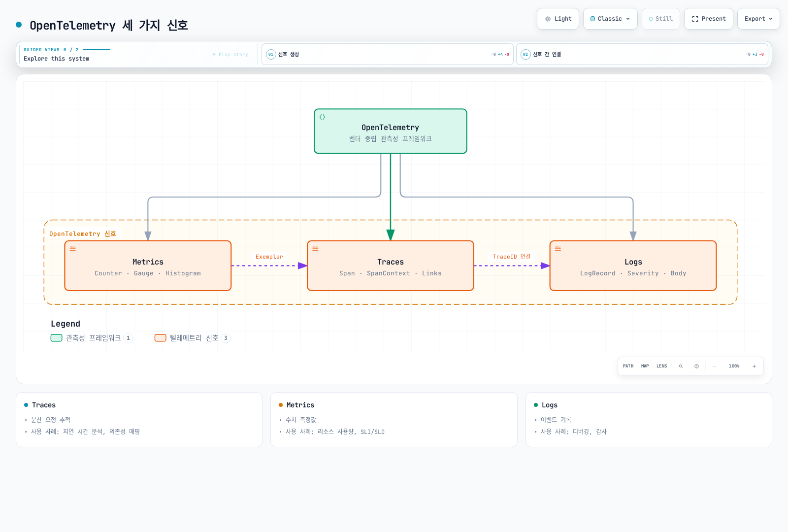Click legend count badge 1
The image size is (788, 532).
point(128,338)
